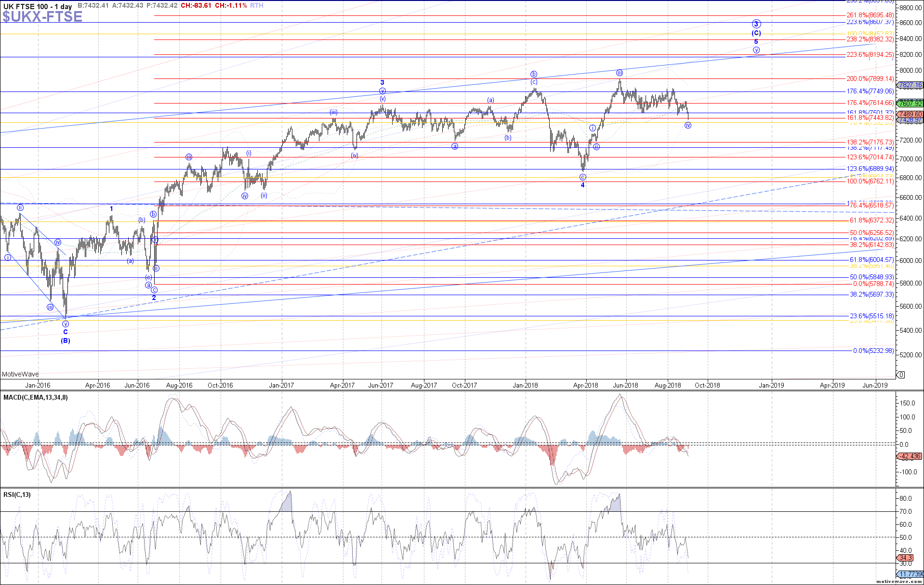Select the 38.2%(5697.33) Fibonacci label

point(871,294)
